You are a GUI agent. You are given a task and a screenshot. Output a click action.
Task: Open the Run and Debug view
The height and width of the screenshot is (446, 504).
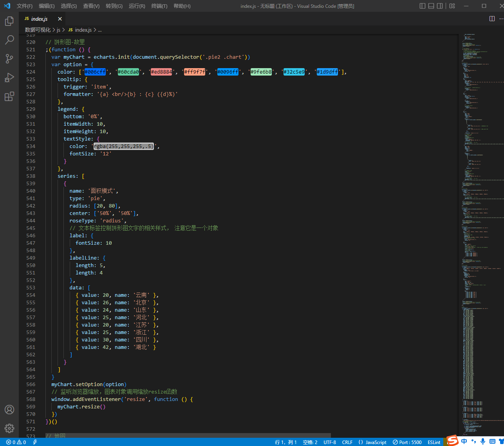(9, 78)
